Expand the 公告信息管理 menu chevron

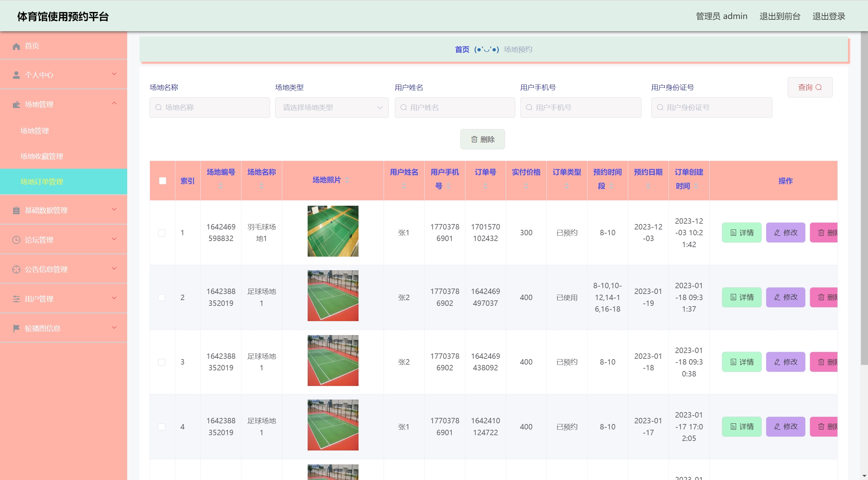pyautogui.click(x=114, y=269)
